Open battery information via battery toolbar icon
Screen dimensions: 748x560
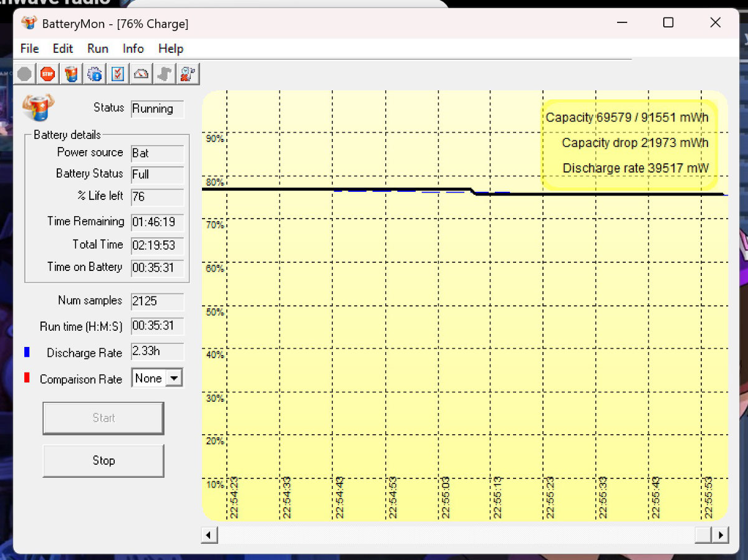(x=72, y=74)
